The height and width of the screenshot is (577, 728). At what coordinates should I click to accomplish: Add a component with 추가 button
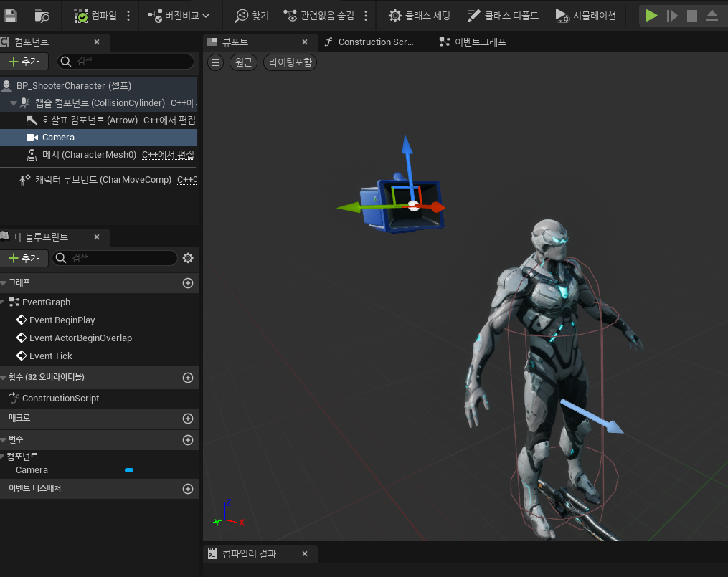24,61
